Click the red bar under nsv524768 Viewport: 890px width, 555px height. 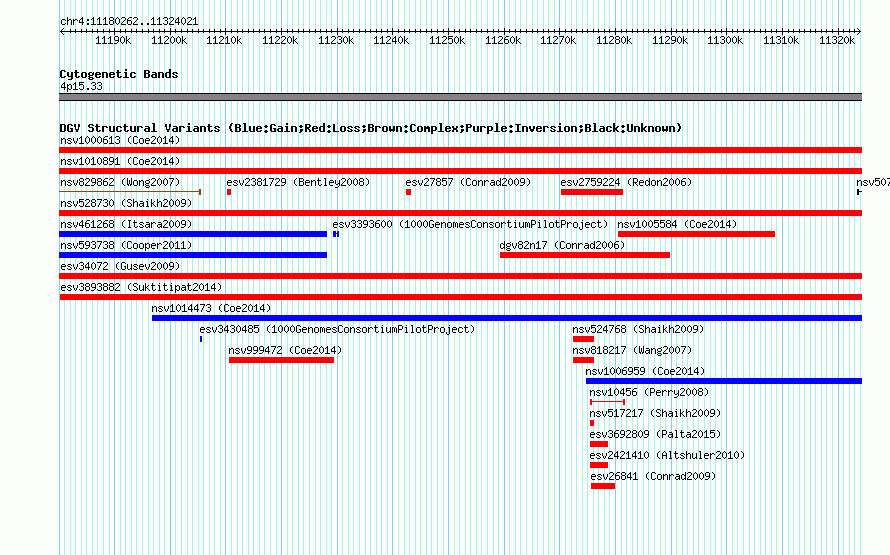(583, 339)
